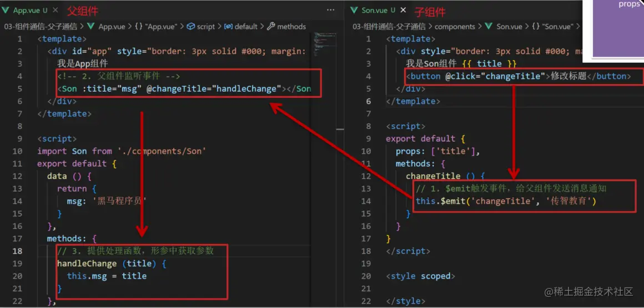Click '</script>' closing tag in Son.vue
Viewport: 644px width, 308px height.
(408, 251)
